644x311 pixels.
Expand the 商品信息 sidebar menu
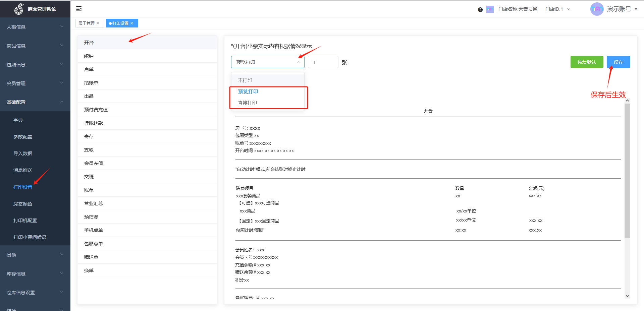click(35, 46)
